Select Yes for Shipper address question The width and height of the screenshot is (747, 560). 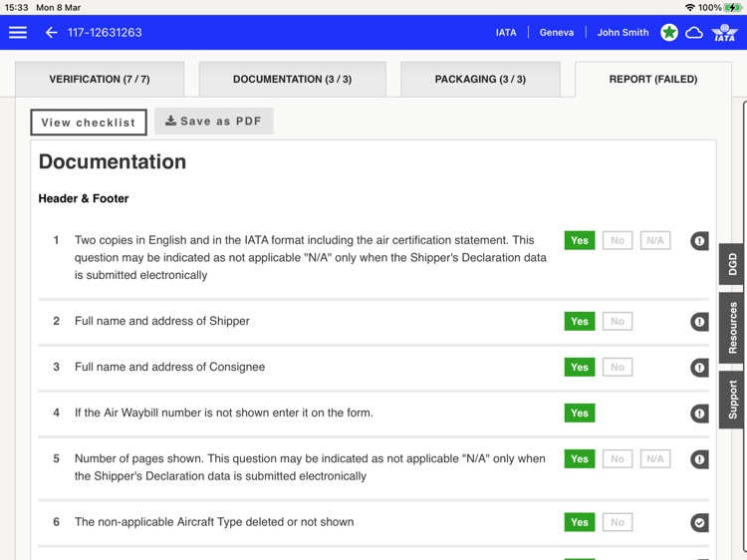coord(580,321)
